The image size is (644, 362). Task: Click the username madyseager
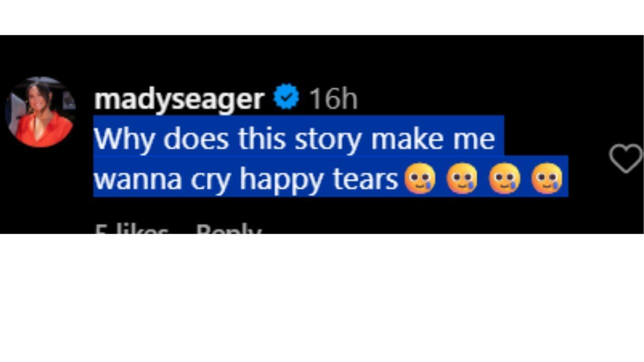click(x=179, y=99)
